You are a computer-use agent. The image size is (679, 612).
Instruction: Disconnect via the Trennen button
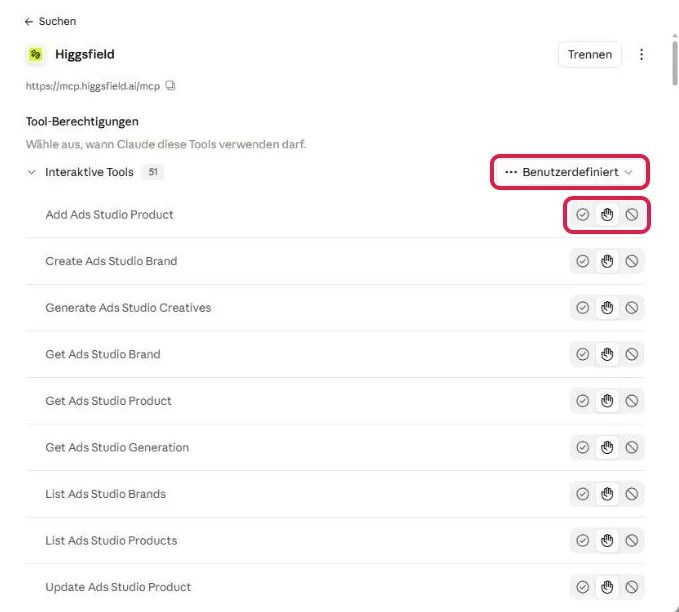(589, 55)
